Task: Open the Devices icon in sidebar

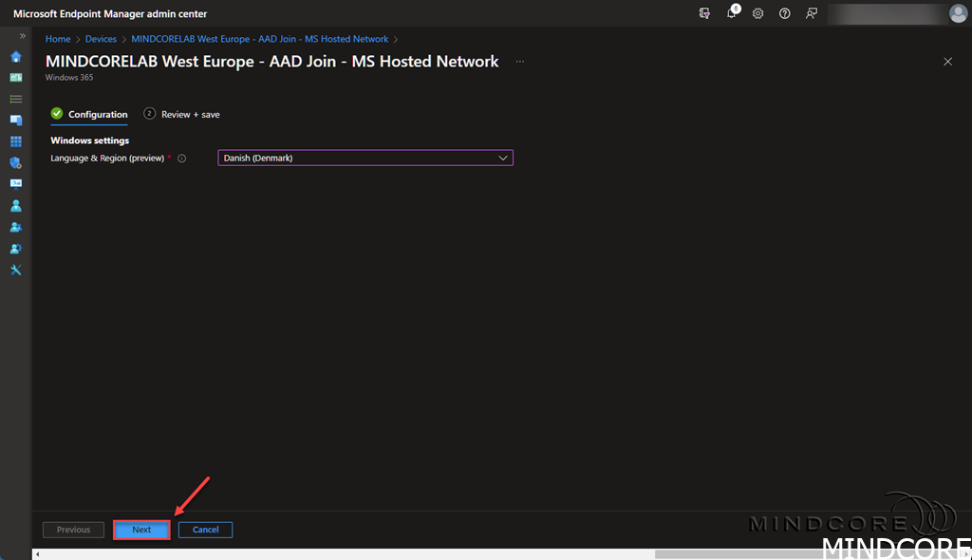Action: pyautogui.click(x=15, y=121)
